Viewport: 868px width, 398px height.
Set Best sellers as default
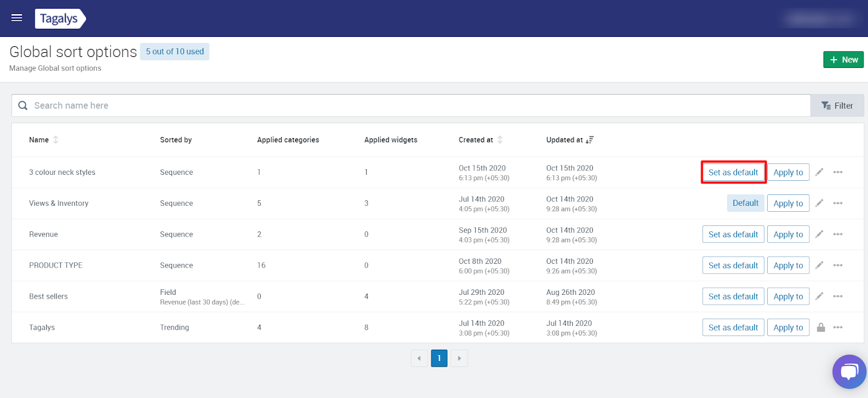tap(733, 296)
